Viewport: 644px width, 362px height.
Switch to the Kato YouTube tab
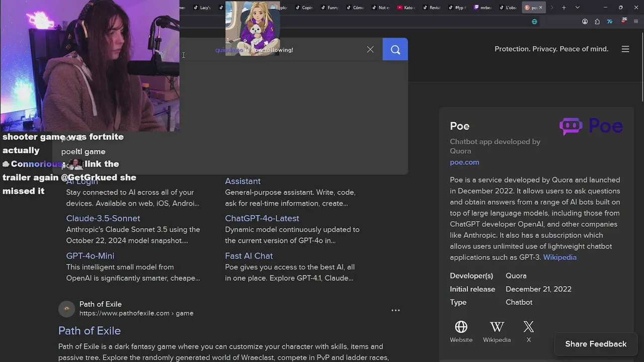point(406,8)
